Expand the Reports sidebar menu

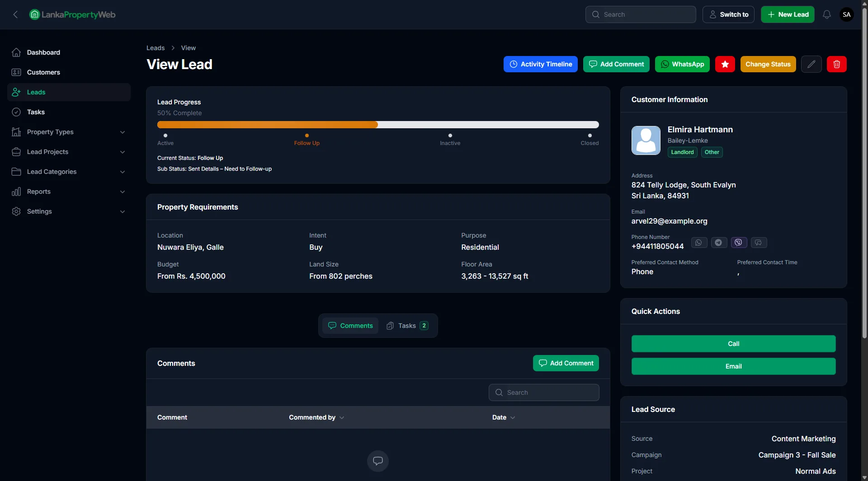[69, 191]
